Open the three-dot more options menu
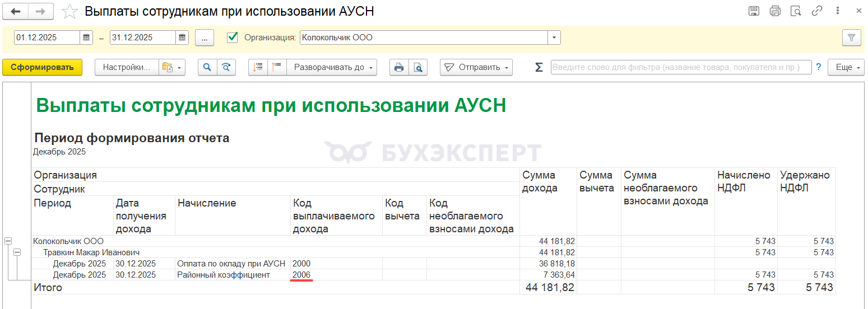The width and height of the screenshot is (868, 309). (x=837, y=11)
